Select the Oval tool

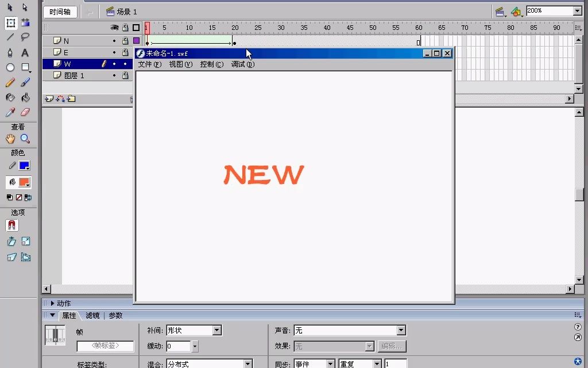point(10,68)
